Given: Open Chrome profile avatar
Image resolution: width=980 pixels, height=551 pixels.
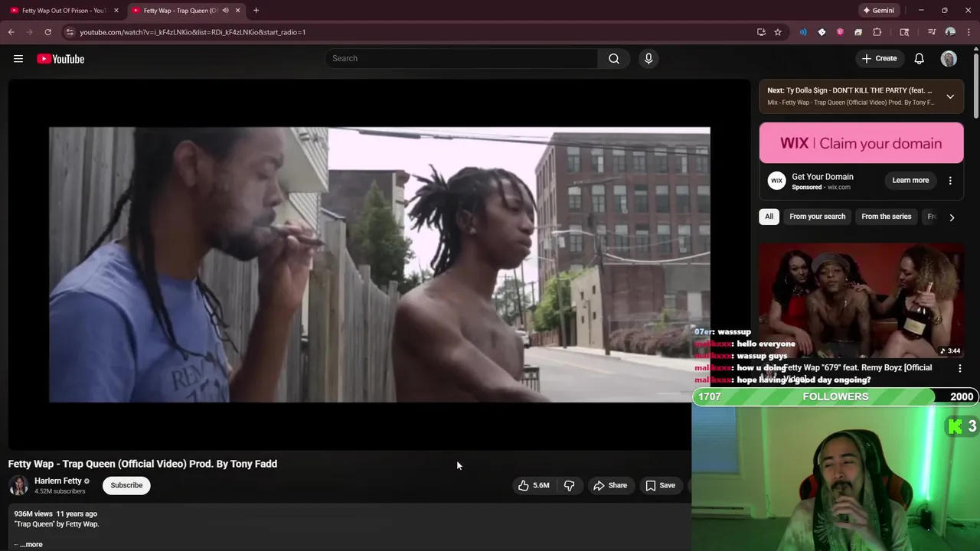Looking at the screenshot, I should [x=950, y=32].
